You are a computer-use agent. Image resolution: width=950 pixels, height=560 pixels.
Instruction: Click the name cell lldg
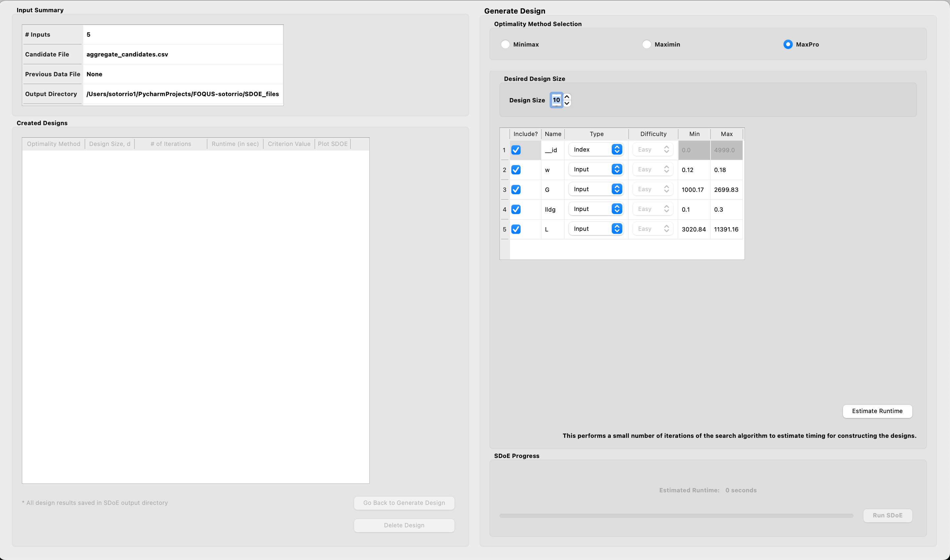tap(553, 209)
